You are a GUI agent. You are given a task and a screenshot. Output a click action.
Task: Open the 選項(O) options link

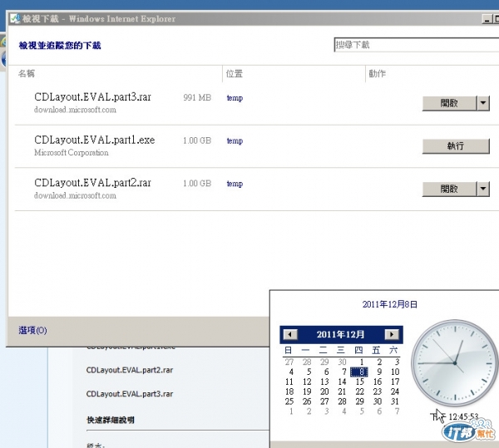click(32, 330)
